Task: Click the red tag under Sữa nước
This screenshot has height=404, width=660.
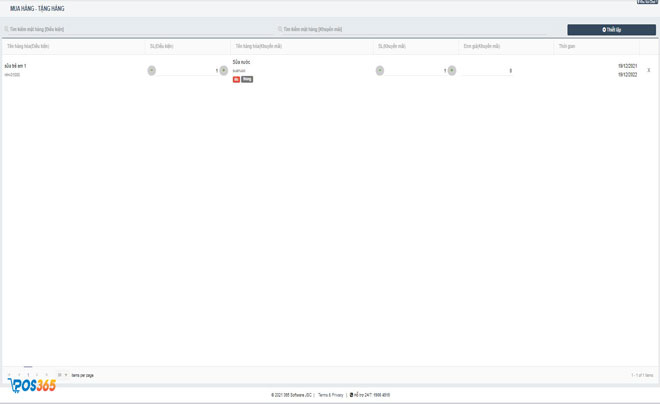Action: [236, 79]
